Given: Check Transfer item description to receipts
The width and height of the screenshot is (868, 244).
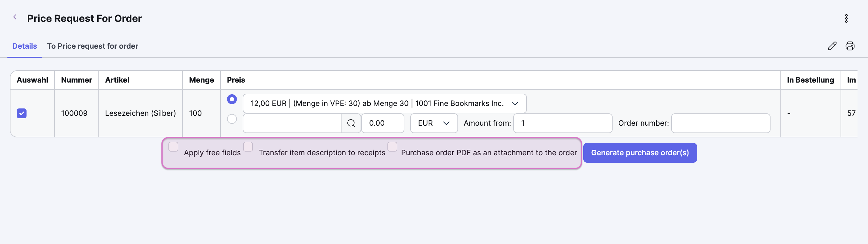Looking at the screenshot, I should pos(248,147).
